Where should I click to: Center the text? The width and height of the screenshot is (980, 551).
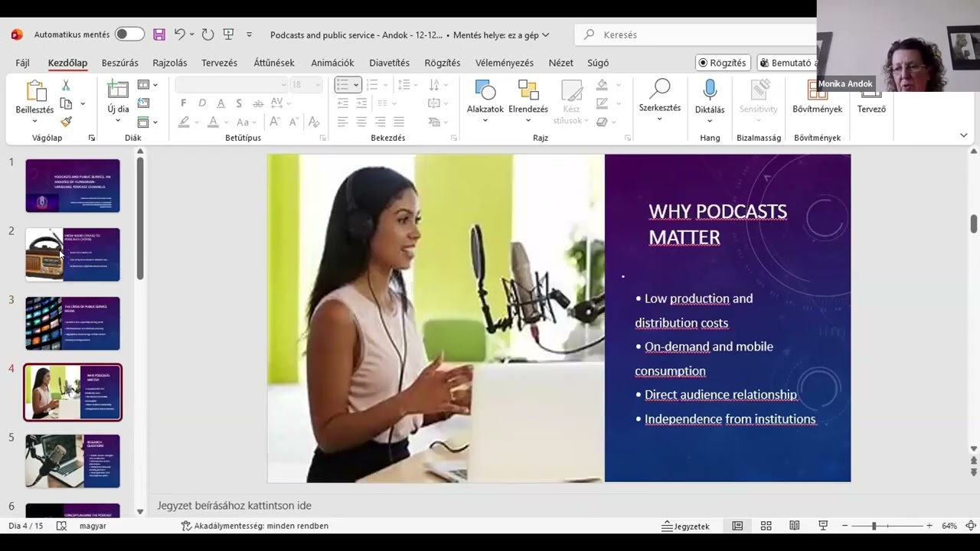pyautogui.click(x=361, y=122)
